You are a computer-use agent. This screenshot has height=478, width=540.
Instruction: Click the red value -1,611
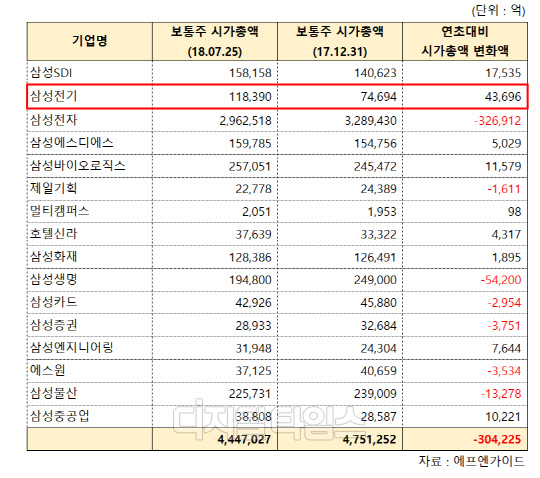click(x=504, y=189)
